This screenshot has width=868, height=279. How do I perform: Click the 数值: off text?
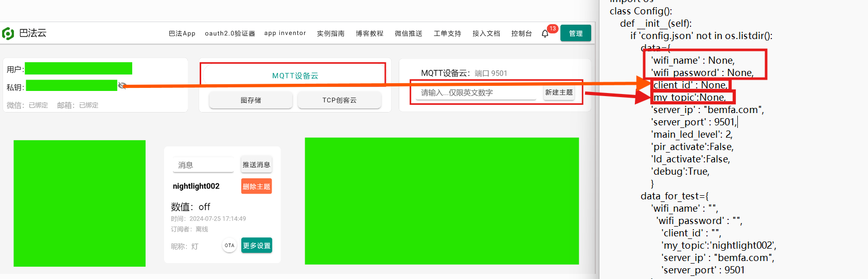(190, 207)
